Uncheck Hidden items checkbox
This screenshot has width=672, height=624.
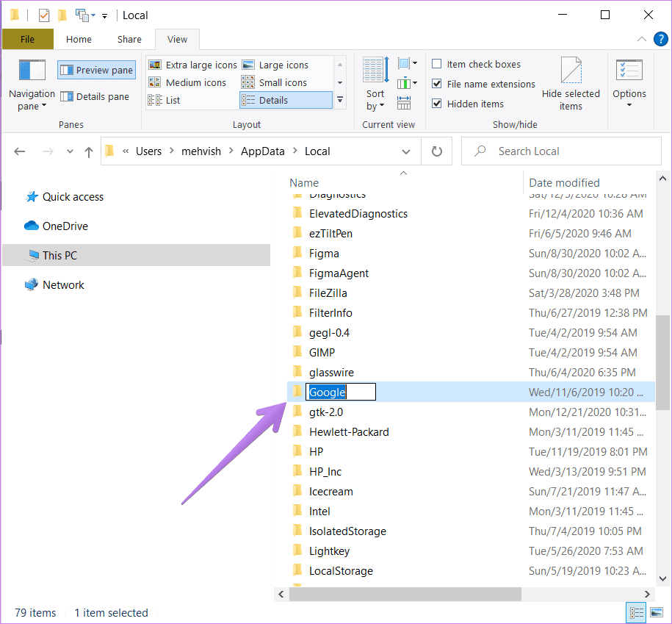point(437,104)
